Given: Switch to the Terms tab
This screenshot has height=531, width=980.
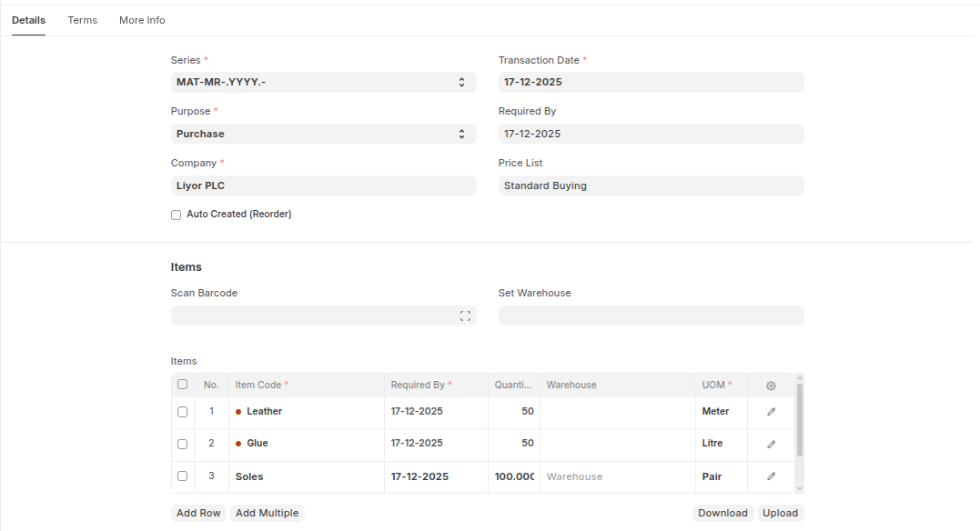Looking at the screenshot, I should 82,20.
